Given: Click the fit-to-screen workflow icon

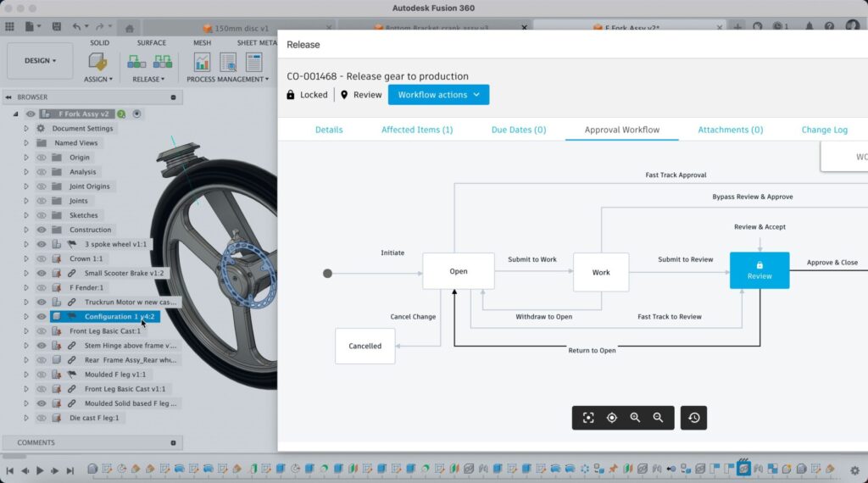Looking at the screenshot, I should 588,418.
